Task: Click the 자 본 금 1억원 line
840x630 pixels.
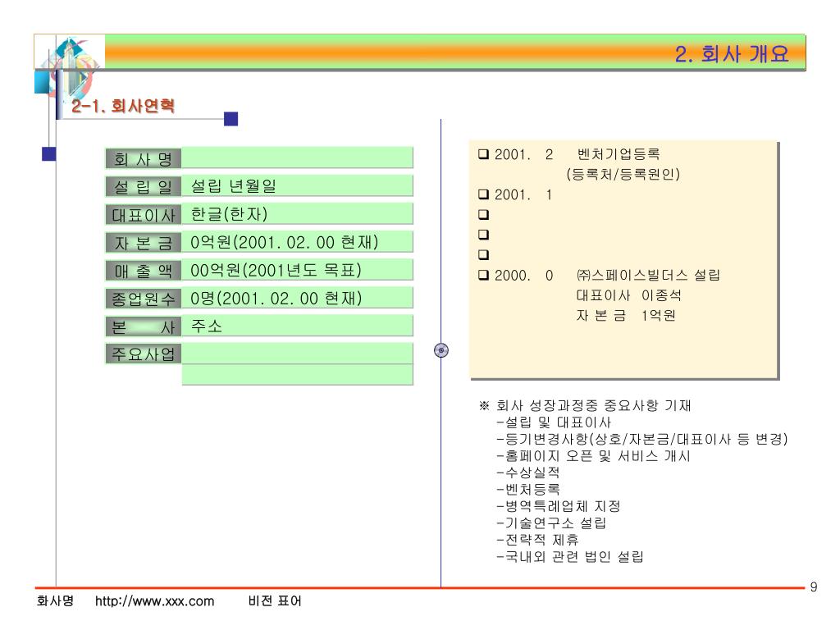Action: [x=626, y=316]
